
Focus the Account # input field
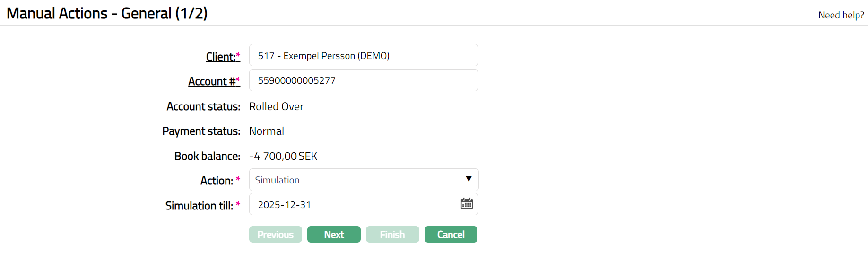coord(363,80)
